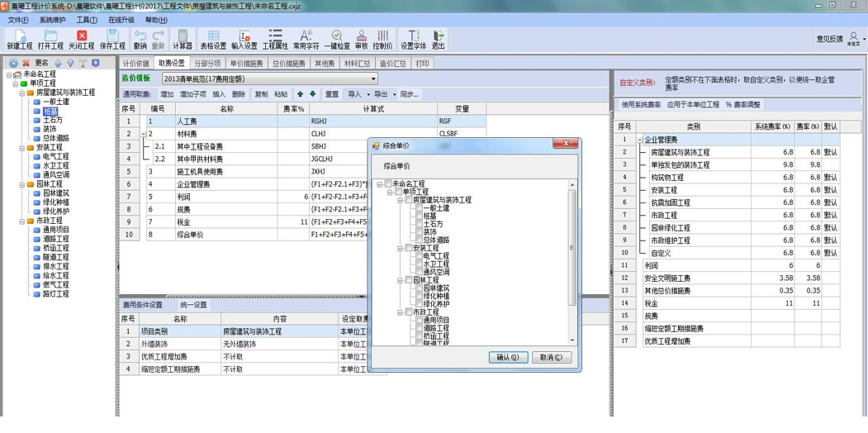868x433 pixels.
Task: Open the 导入 dropdown arrow
Action: pos(368,95)
